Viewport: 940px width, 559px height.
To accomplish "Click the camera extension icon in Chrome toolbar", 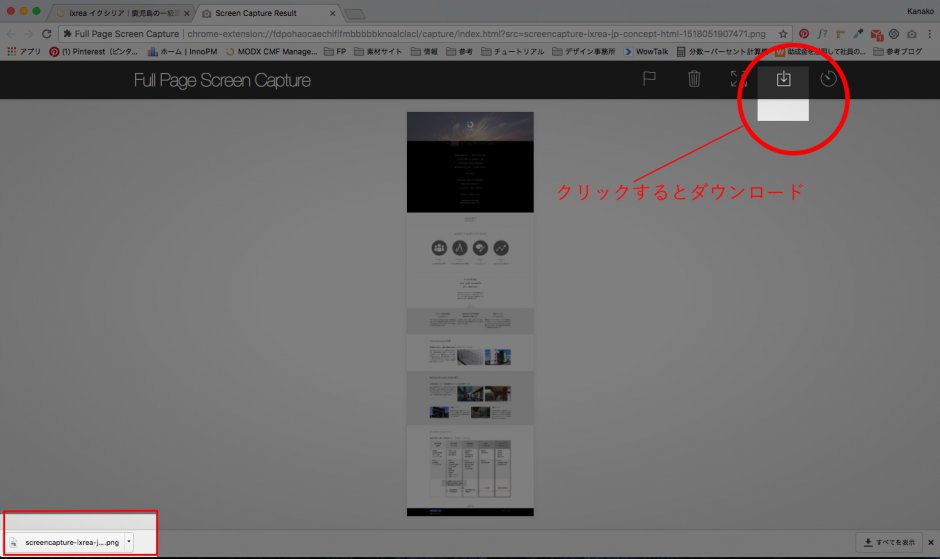I will pos(911,33).
